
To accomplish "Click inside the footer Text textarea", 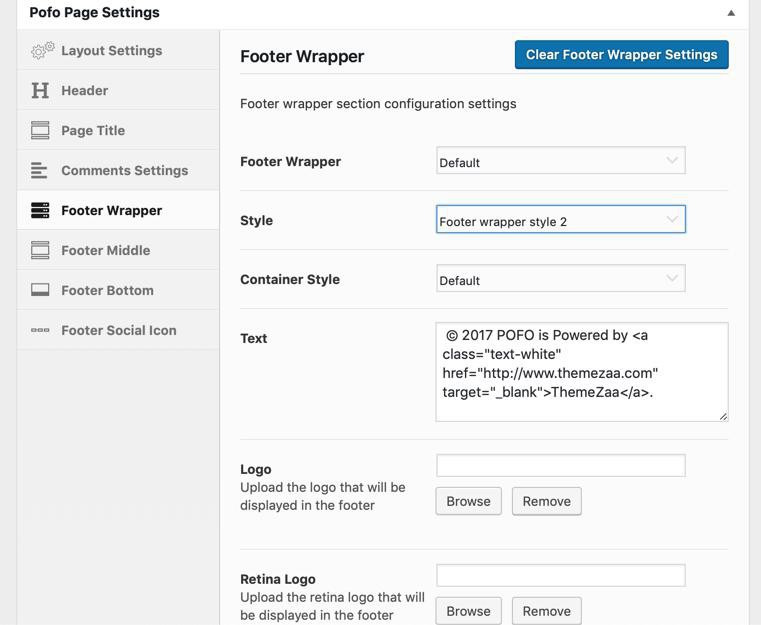I will [x=581, y=372].
